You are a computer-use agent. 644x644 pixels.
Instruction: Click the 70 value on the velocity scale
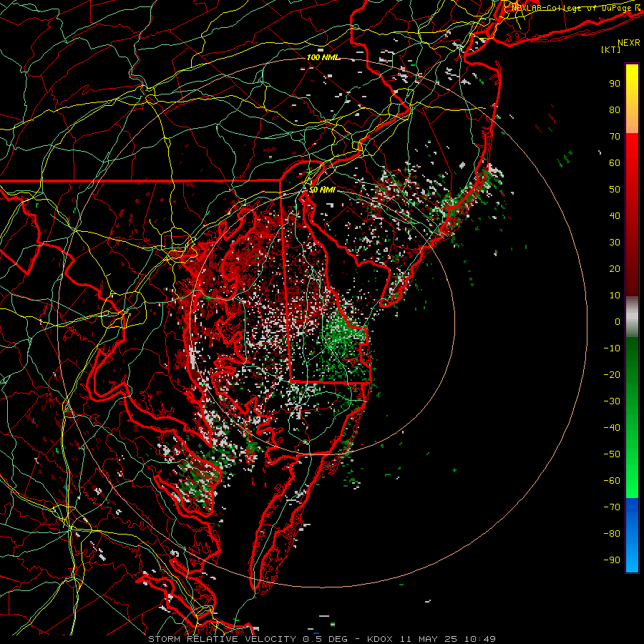(x=615, y=137)
